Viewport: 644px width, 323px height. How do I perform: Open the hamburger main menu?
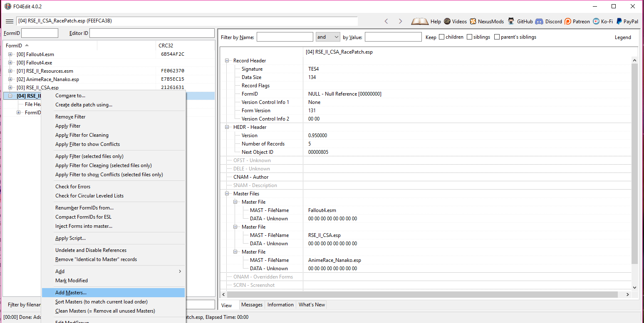[9, 21]
